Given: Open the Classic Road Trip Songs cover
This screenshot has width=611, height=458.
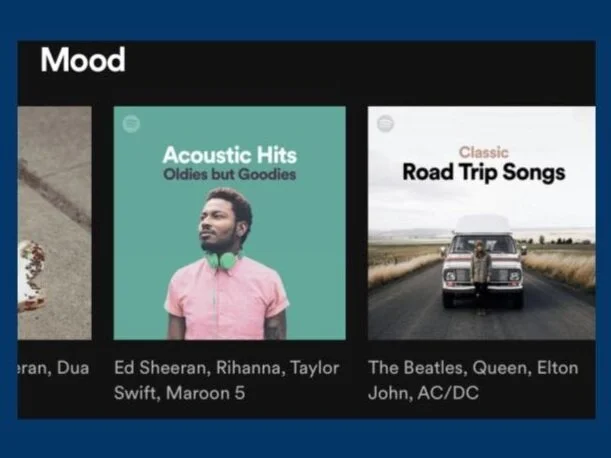Looking at the screenshot, I should [x=482, y=223].
